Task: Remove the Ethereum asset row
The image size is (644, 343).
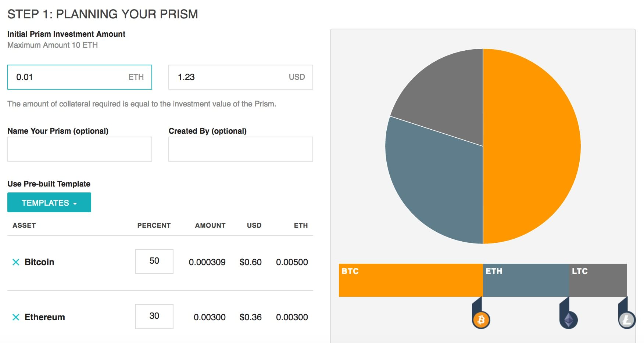Action: pyautogui.click(x=16, y=317)
